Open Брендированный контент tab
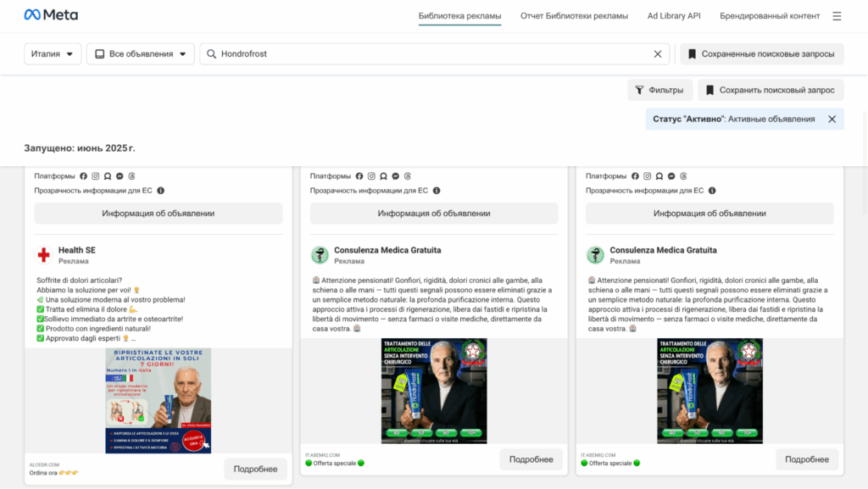Screen dimensions: 868x489 pyautogui.click(x=770, y=16)
